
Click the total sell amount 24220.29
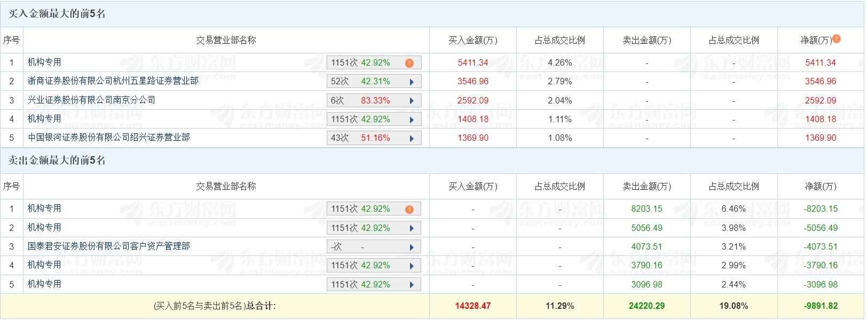coord(647,306)
